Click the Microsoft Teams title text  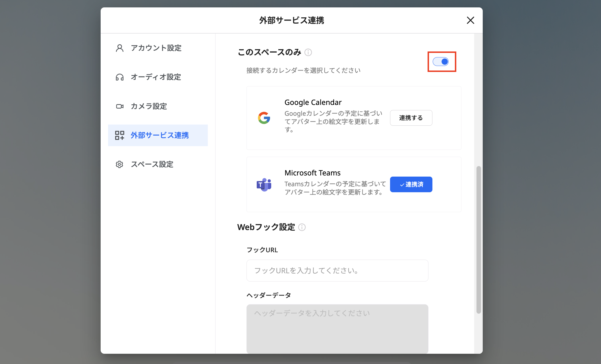click(x=312, y=173)
